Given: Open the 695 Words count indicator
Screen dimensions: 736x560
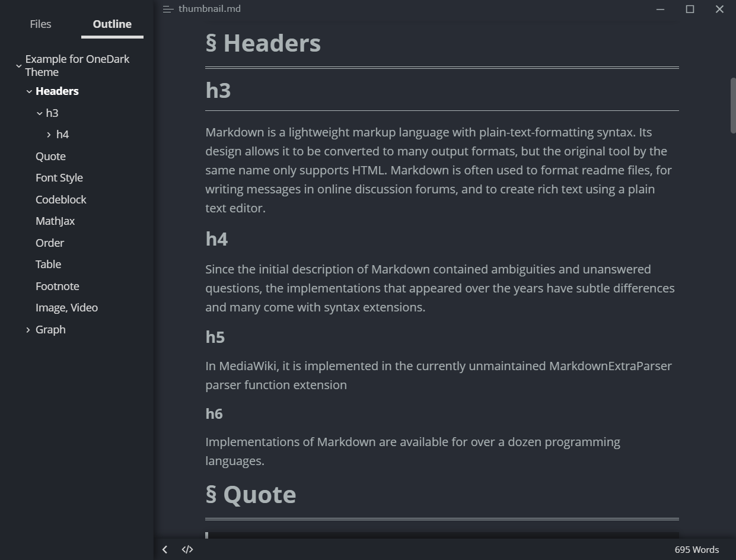Looking at the screenshot, I should coord(696,549).
